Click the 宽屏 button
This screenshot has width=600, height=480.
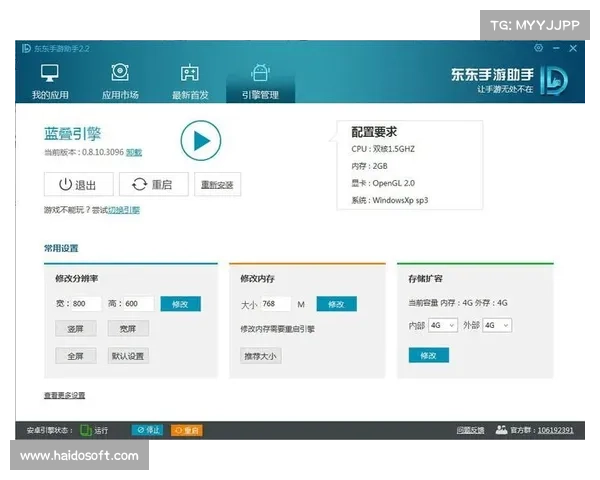pyautogui.click(x=128, y=328)
